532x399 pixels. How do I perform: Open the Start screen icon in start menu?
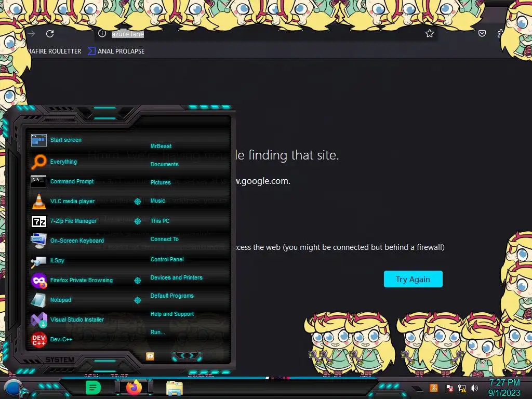(x=38, y=140)
